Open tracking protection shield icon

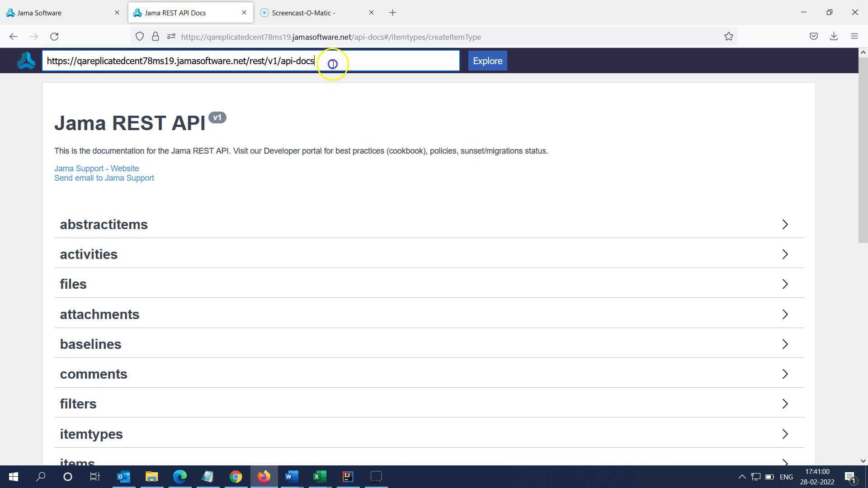click(x=140, y=37)
